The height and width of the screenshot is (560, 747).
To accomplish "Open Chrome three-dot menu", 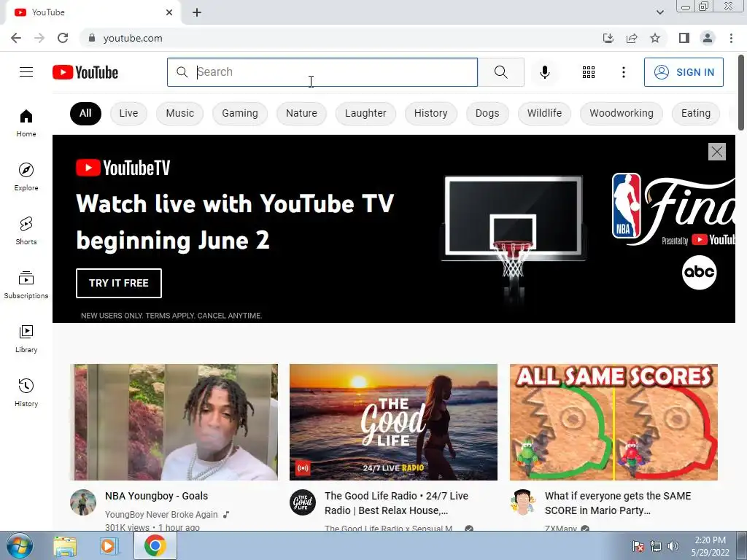I will (731, 38).
